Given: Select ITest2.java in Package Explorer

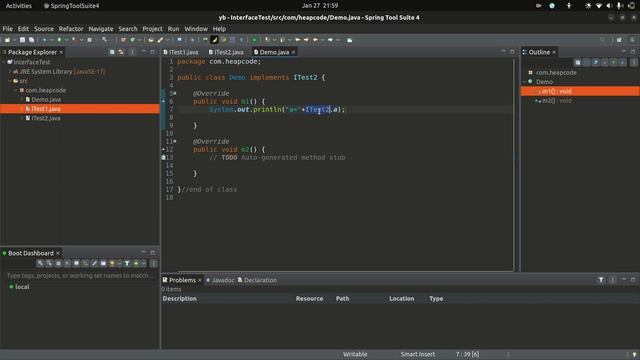Looking at the screenshot, I should tap(46, 118).
